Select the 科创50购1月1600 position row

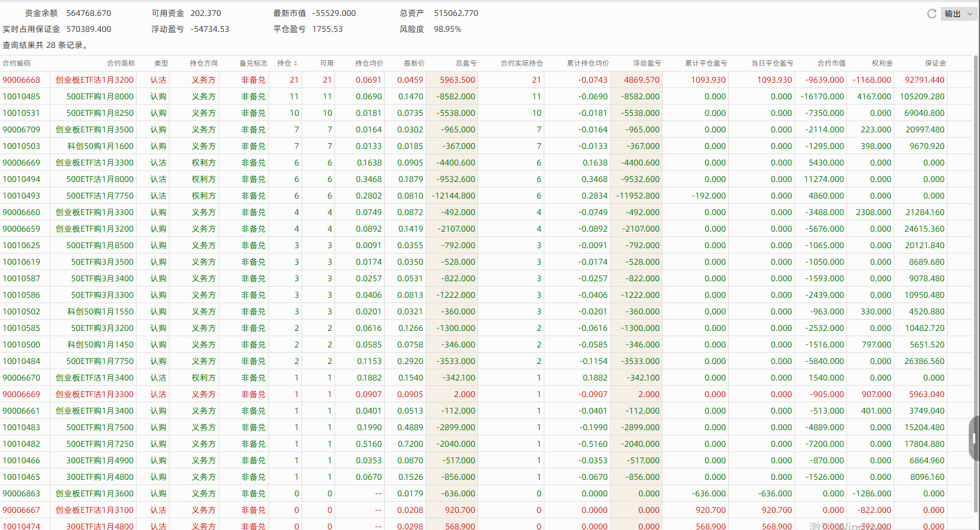coord(100,146)
